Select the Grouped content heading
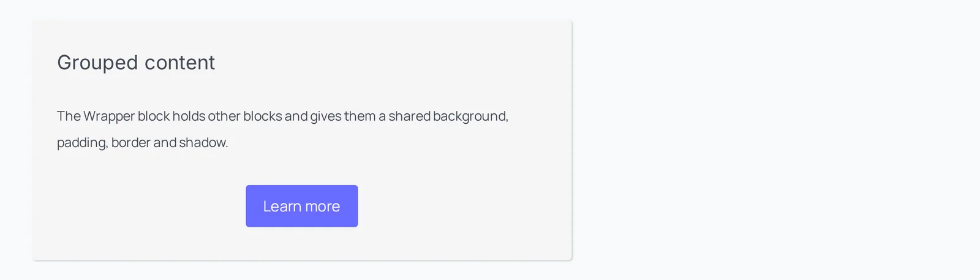This screenshot has height=280, width=980. [x=136, y=62]
